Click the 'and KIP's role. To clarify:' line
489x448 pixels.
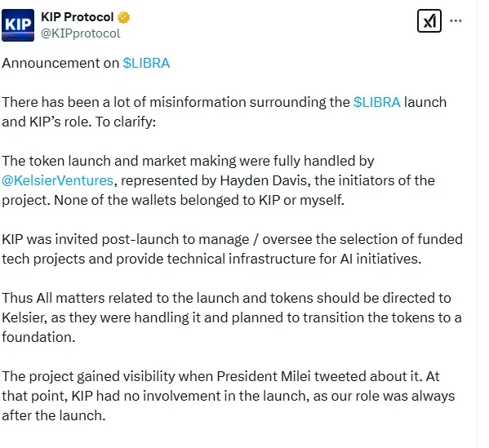pyautogui.click(x=79, y=122)
